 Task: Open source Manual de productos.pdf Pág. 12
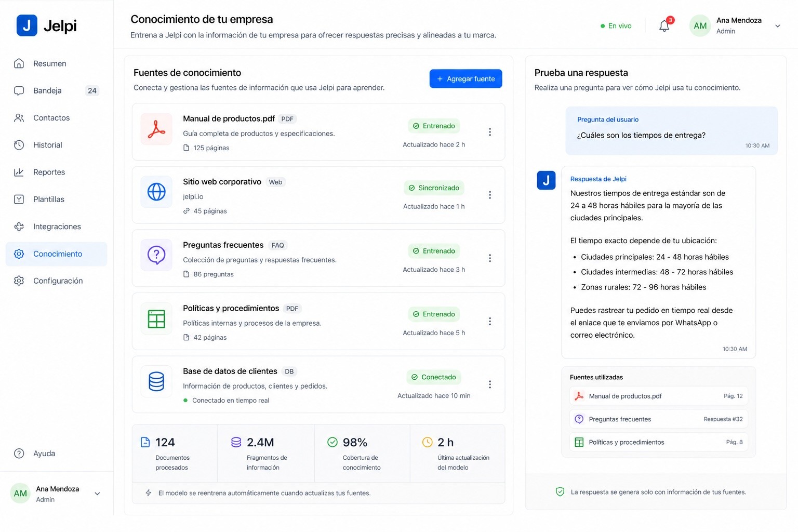pyautogui.click(x=659, y=396)
